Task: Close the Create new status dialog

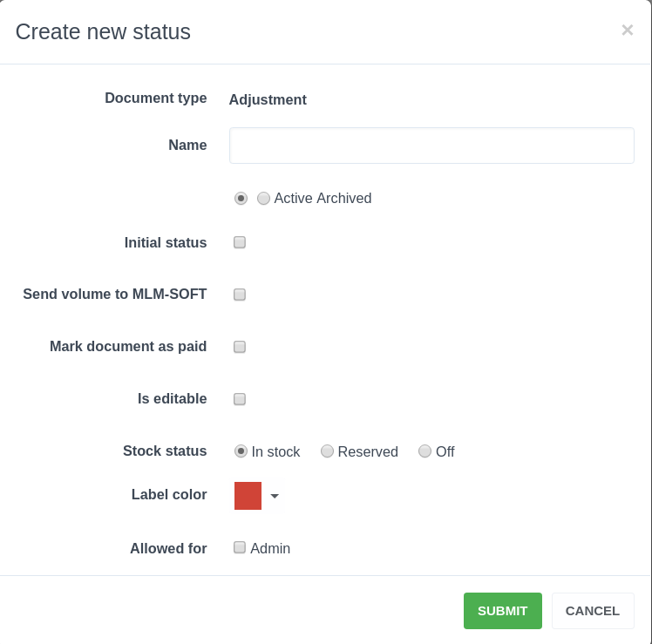Action: 627,31
